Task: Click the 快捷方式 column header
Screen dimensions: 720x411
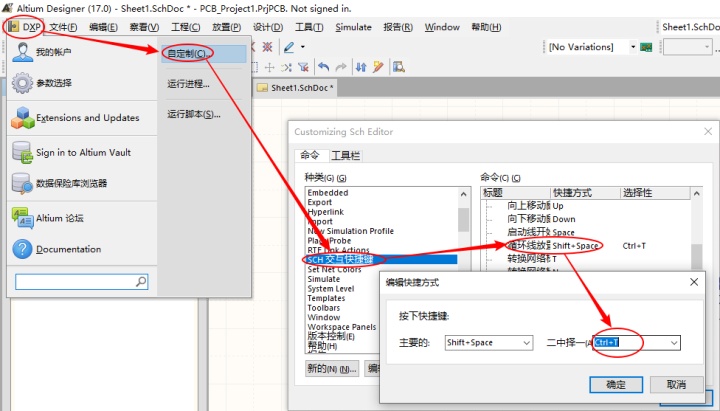Action: pos(585,193)
